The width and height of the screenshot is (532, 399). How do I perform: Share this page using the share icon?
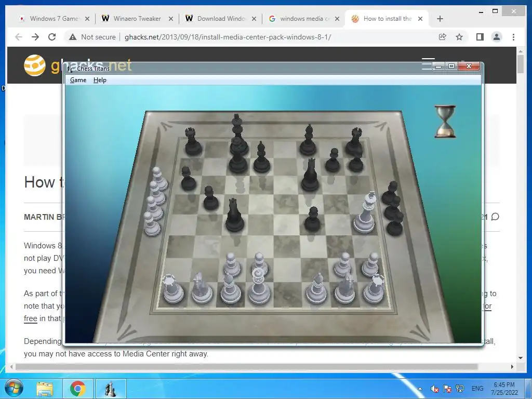coord(443,37)
